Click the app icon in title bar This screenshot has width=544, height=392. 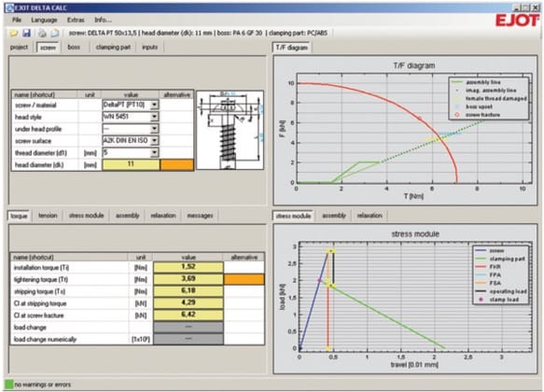coord(9,7)
